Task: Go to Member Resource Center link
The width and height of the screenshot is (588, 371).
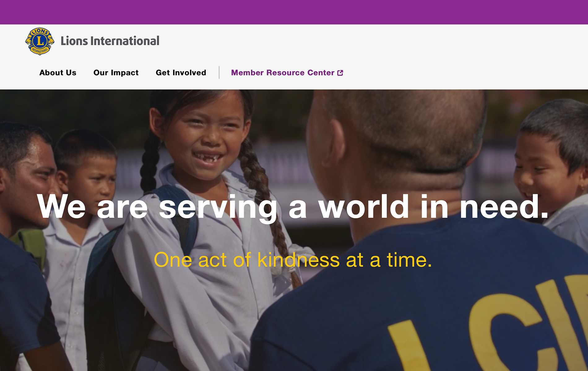Action: (x=283, y=73)
